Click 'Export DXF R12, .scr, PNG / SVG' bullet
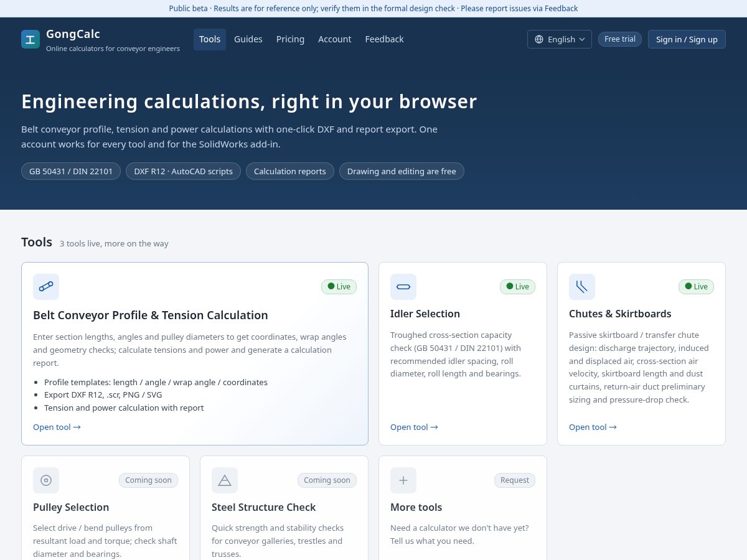 103,395
